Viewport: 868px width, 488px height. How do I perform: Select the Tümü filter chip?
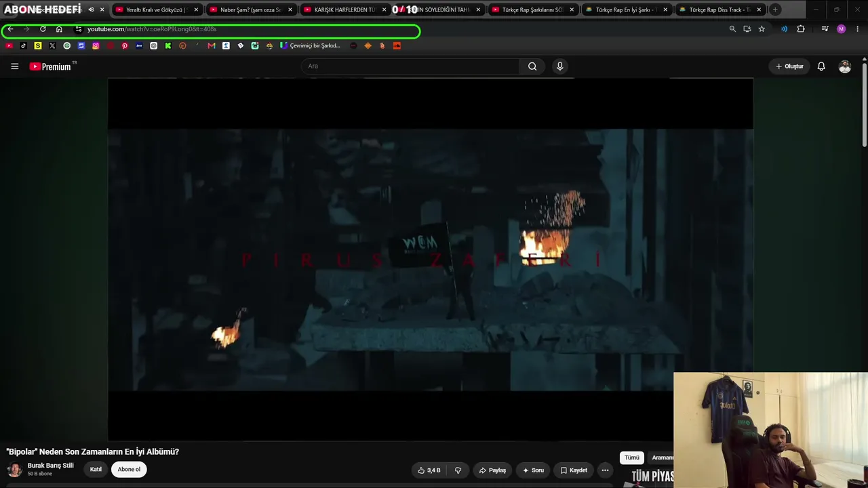pyautogui.click(x=632, y=458)
